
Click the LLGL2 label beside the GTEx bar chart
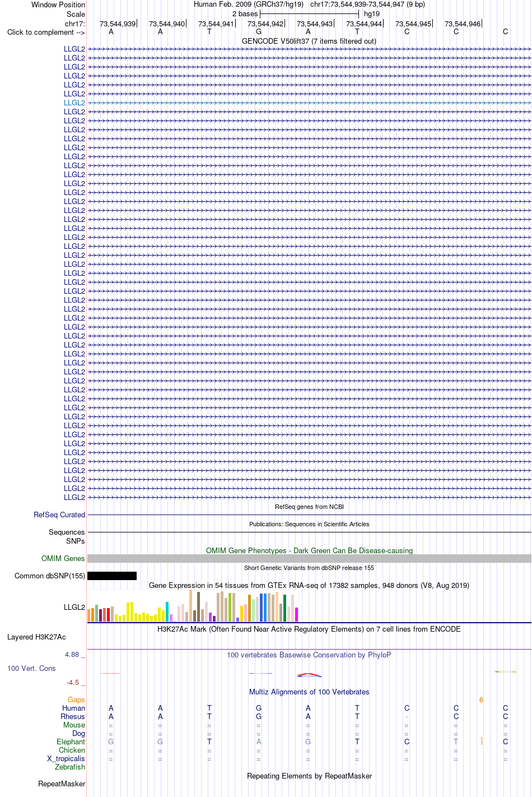coord(74,607)
